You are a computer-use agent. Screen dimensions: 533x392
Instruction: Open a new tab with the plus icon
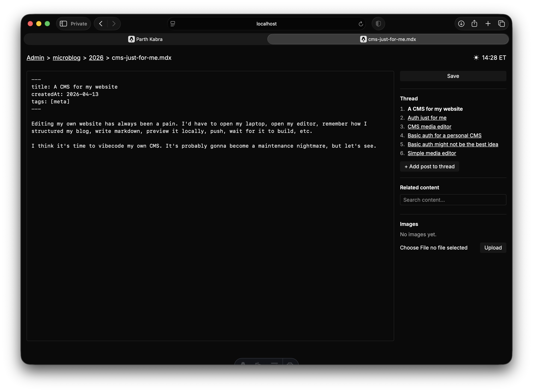pos(488,23)
